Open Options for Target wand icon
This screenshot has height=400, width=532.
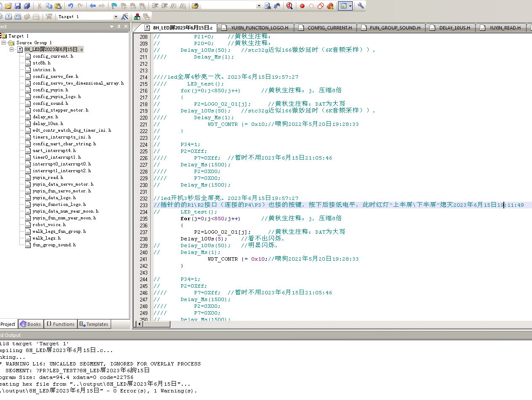[x=125, y=17]
